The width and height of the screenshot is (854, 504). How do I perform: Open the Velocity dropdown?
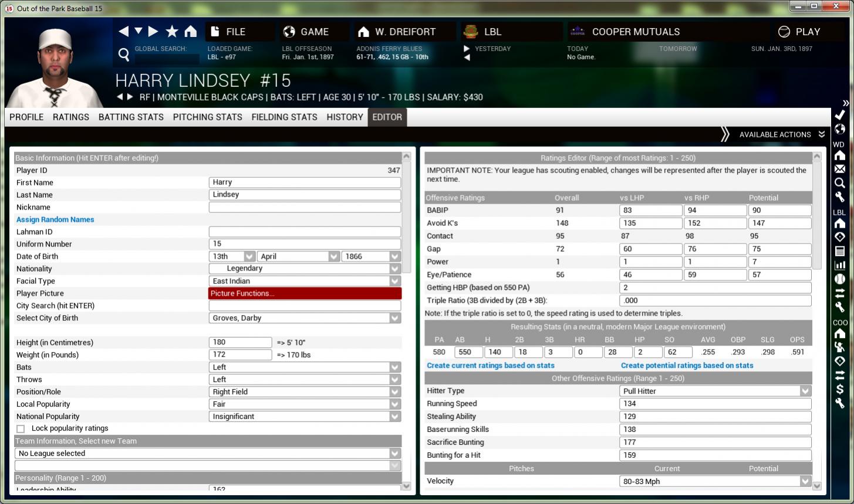[715, 481]
